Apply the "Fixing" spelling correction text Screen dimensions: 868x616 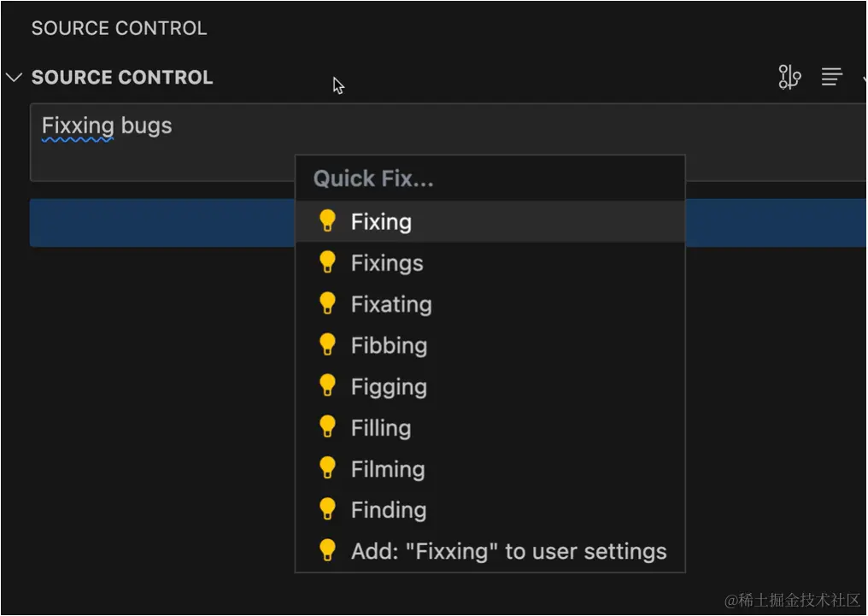(x=381, y=222)
